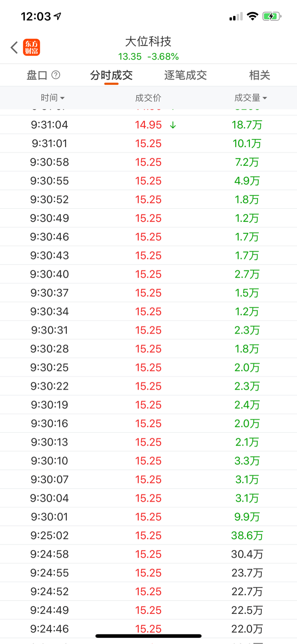Open the 逐笔成交 tab
This screenshot has height=644, width=297.
[x=185, y=75]
